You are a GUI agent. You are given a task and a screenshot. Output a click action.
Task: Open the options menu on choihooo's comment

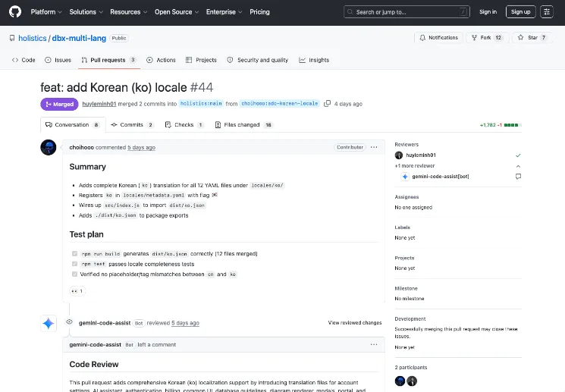374,147
